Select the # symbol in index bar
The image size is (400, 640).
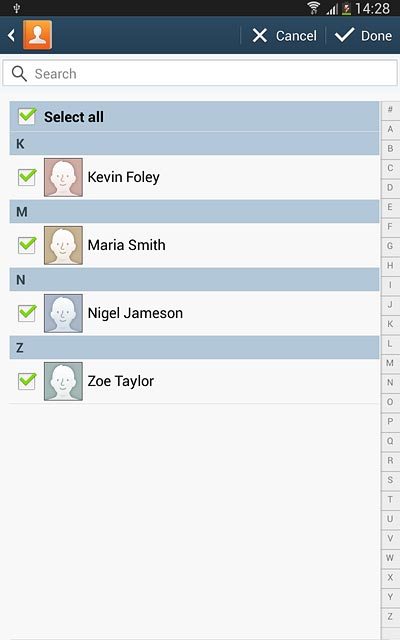click(390, 109)
